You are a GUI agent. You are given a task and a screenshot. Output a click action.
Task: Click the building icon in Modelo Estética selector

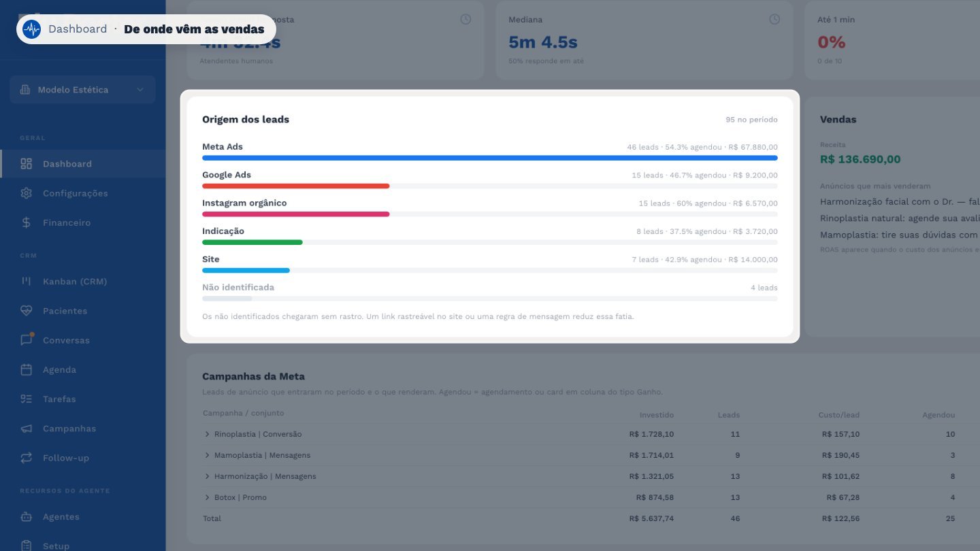click(x=25, y=90)
